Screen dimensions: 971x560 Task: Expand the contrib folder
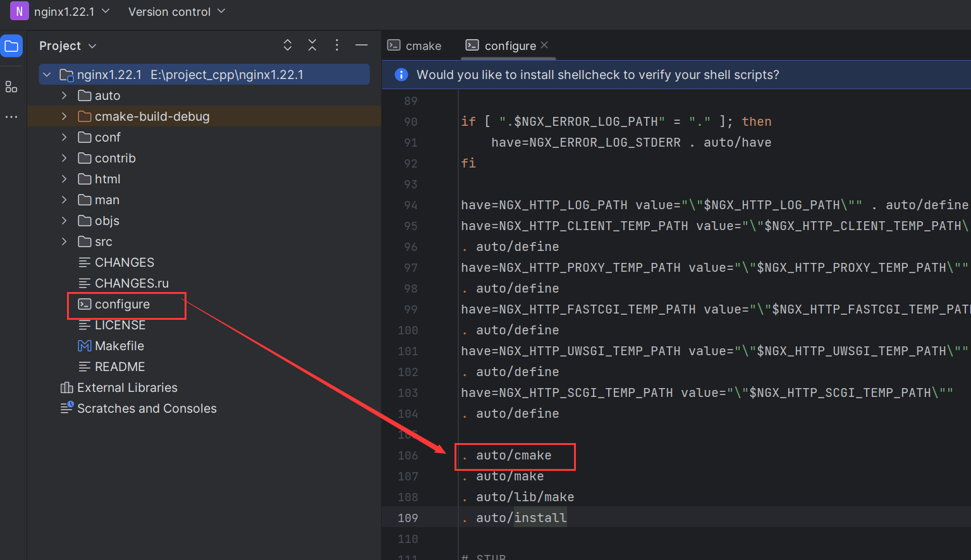tap(64, 158)
